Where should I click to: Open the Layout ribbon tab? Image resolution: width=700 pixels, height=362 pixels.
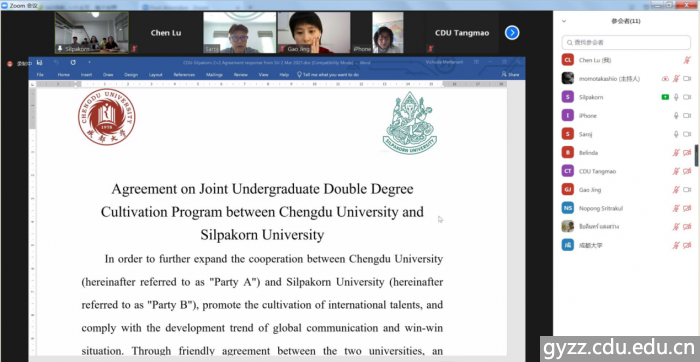point(155,75)
